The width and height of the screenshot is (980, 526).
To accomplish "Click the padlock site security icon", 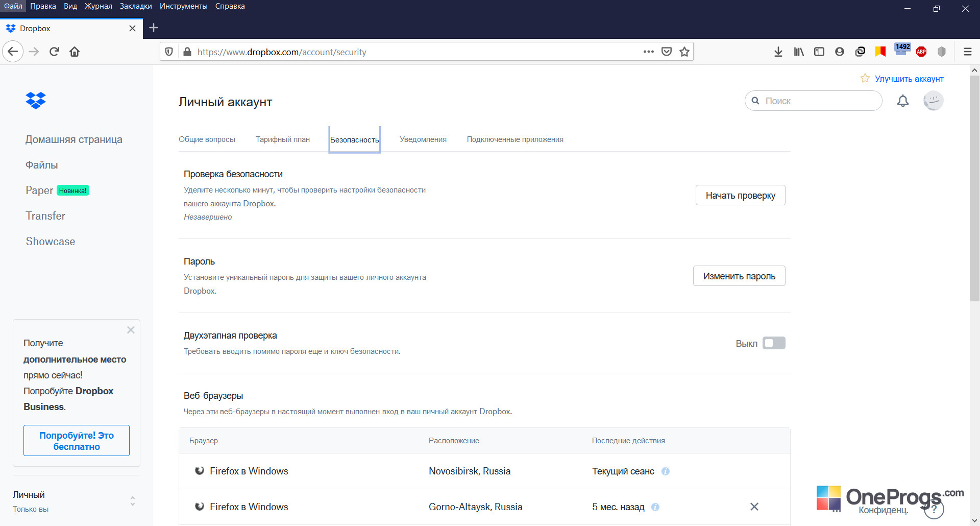I will coord(187,52).
